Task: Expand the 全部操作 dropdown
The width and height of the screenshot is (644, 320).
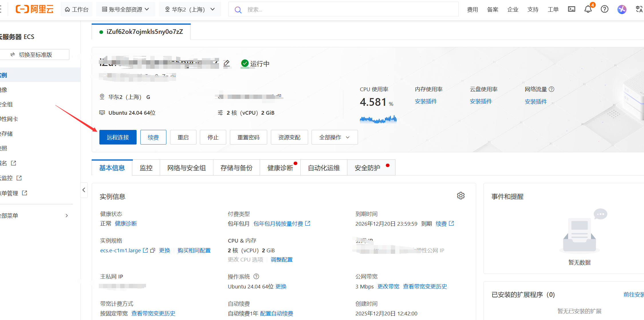Action: point(334,137)
